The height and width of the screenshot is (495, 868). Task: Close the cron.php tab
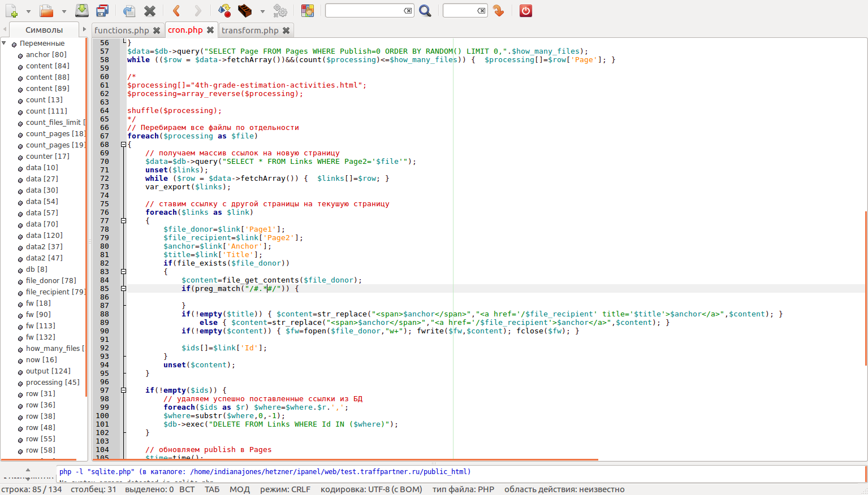coord(210,30)
